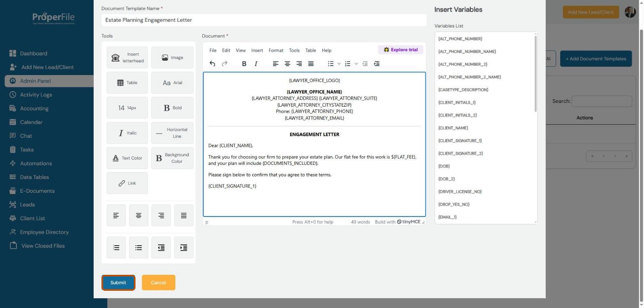This screenshot has height=308, width=644.
Task: Choose the Text Color tool
Action: pyautogui.click(x=127, y=158)
